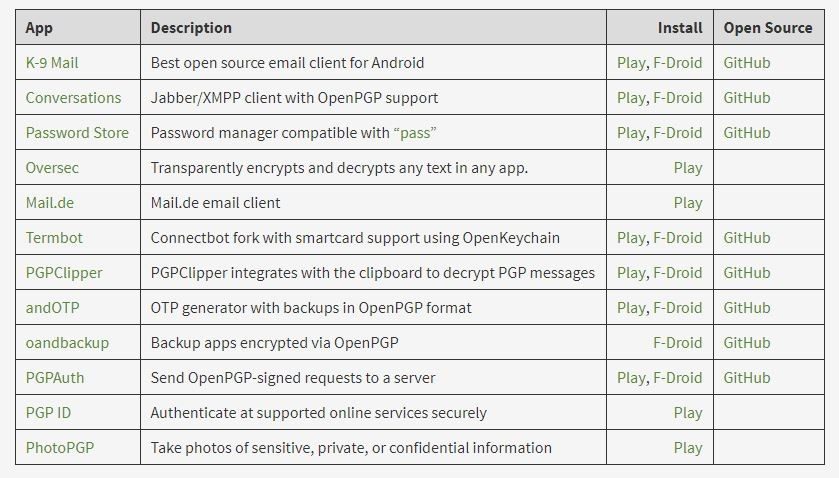Open F-Droid link in the Conversations row
The image size is (839, 478).
pyautogui.click(x=678, y=98)
